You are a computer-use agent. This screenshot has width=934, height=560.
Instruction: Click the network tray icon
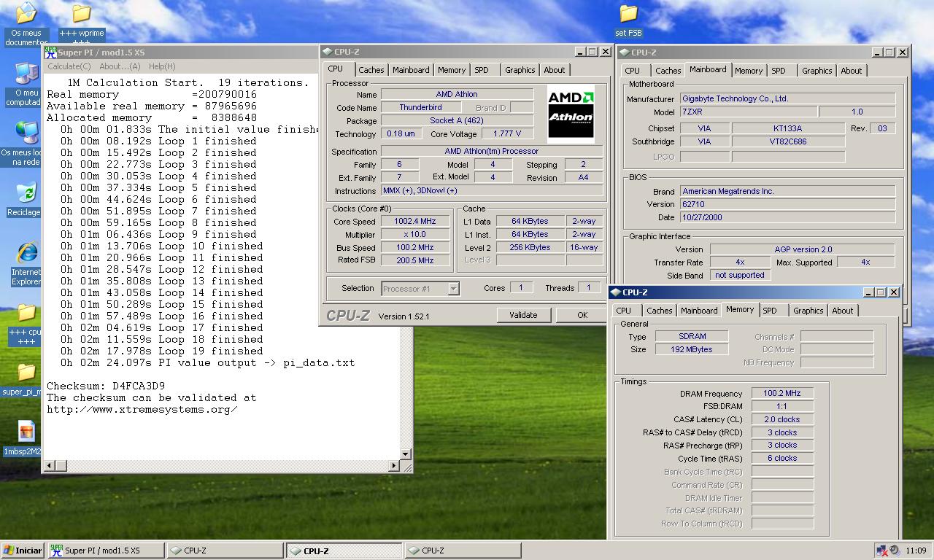[883, 551]
